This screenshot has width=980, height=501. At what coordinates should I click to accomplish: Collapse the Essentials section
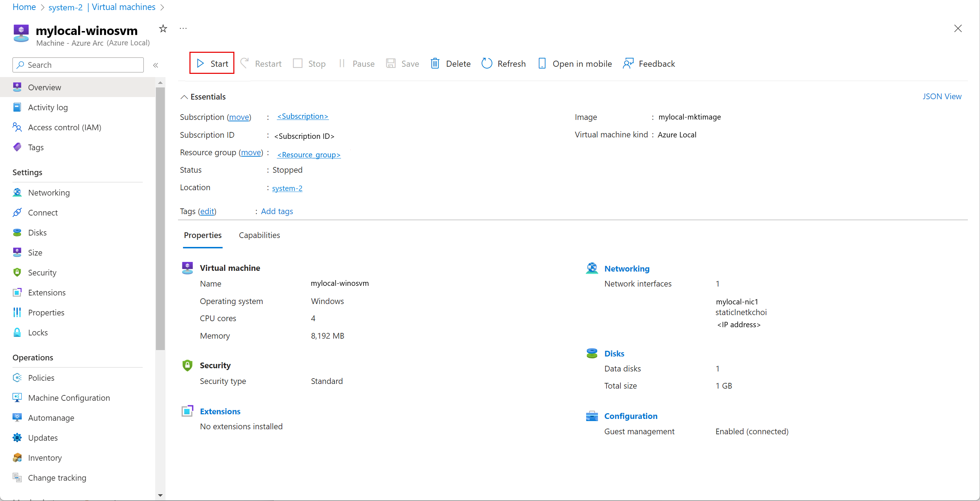(184, 97)
